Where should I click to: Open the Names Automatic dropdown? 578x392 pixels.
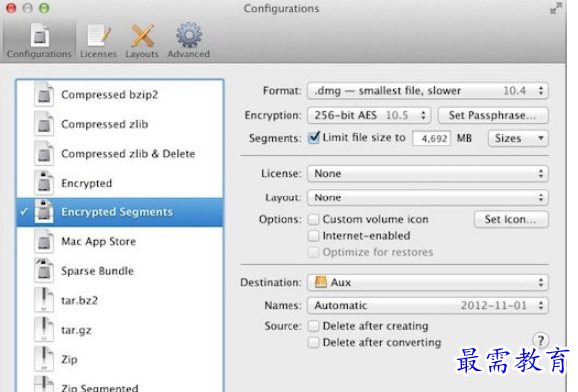[428, 305]
